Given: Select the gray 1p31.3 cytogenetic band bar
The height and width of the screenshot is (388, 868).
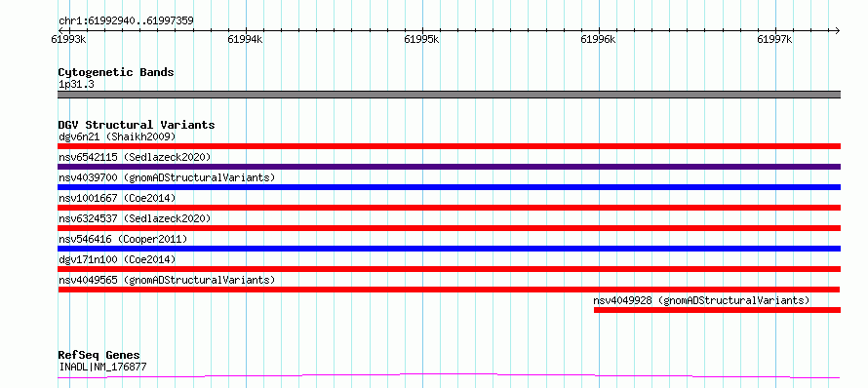Looking at the screenshot, I should click(x=449, y=95).
